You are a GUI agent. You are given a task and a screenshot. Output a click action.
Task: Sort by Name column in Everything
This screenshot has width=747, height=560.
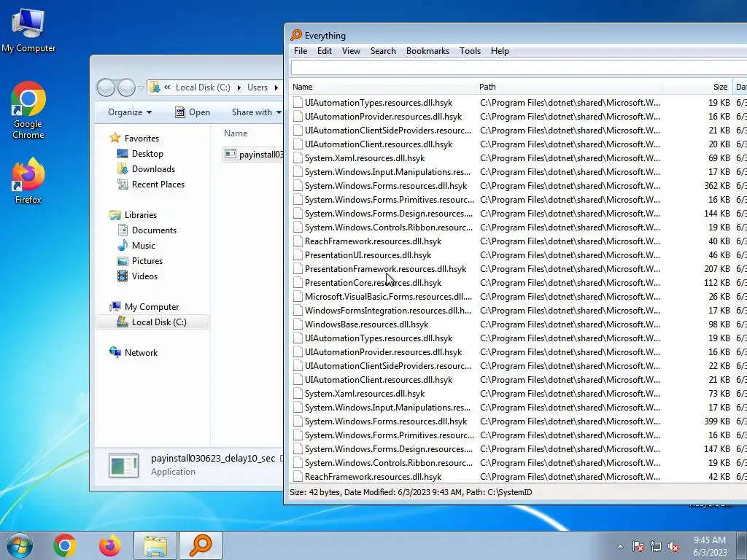pos(382,87)
